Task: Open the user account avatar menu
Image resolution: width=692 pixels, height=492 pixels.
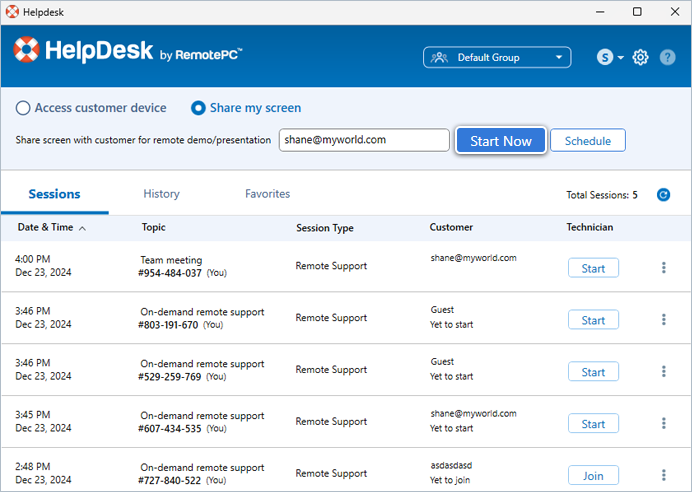Action: tap(609, 57)
